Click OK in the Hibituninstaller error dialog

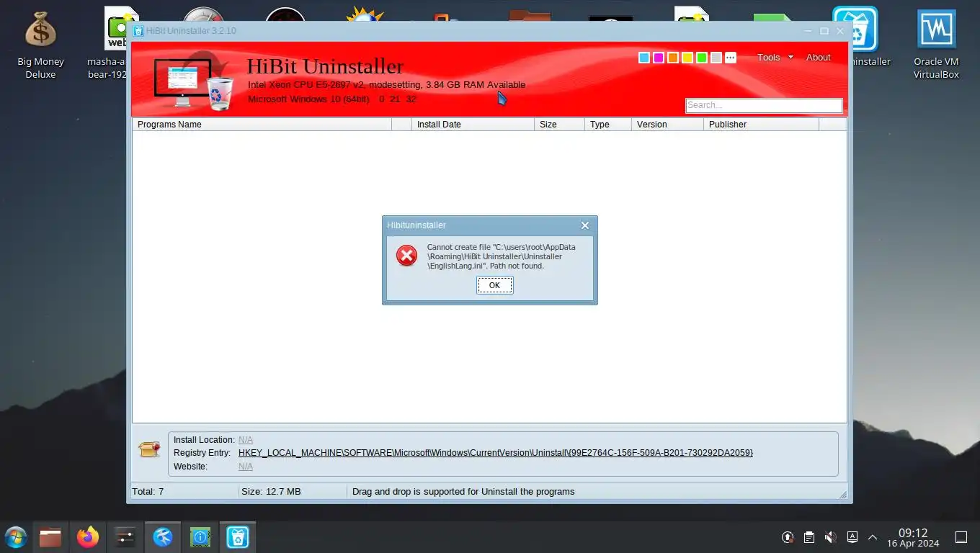(494, 285)
